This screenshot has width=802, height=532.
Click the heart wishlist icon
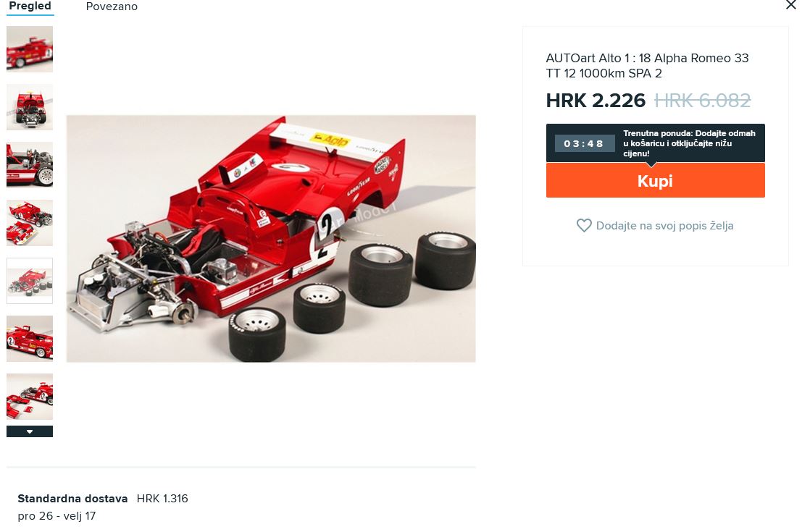(x=584, y=225)
